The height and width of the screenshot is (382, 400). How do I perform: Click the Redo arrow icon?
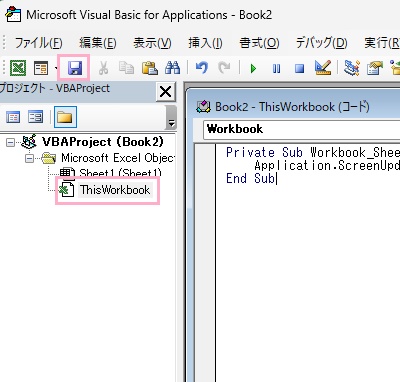coord(224,68)
